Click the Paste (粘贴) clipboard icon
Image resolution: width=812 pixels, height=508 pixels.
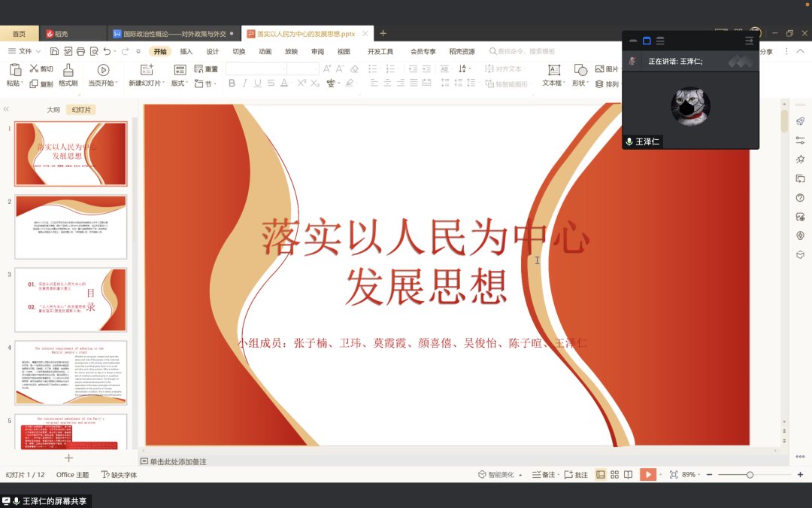click(14, 70)
